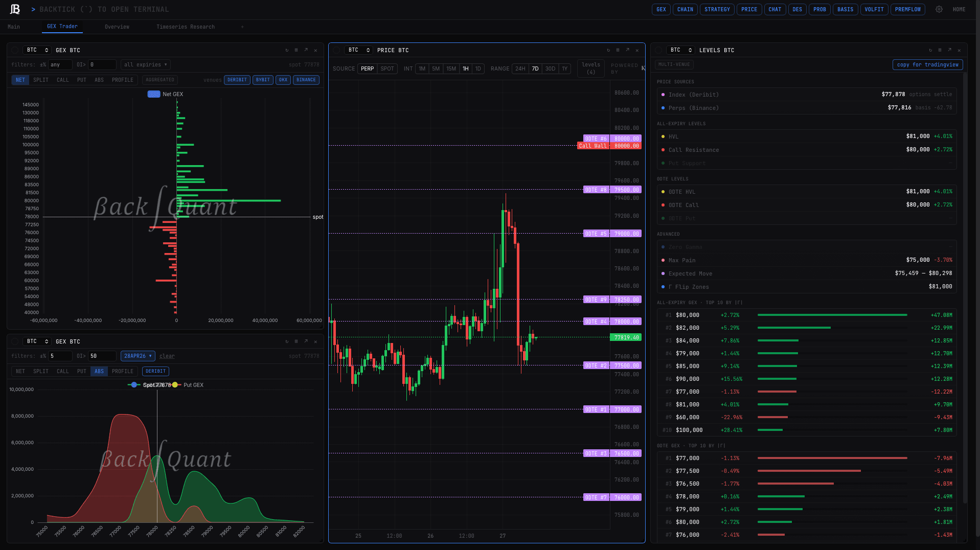Pop out the LEVELS BTC panel
This screenshot has width=980, height=550.
click(949, 50)
